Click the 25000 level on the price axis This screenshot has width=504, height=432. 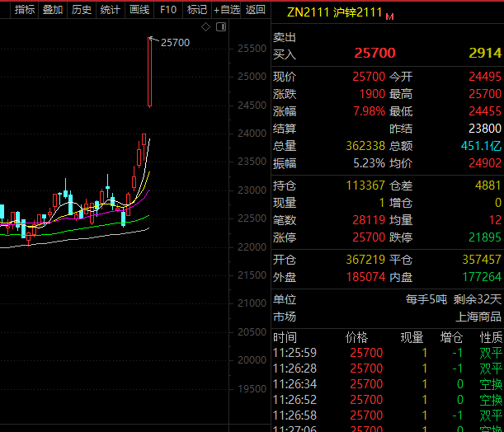click(x=252, y=77)
